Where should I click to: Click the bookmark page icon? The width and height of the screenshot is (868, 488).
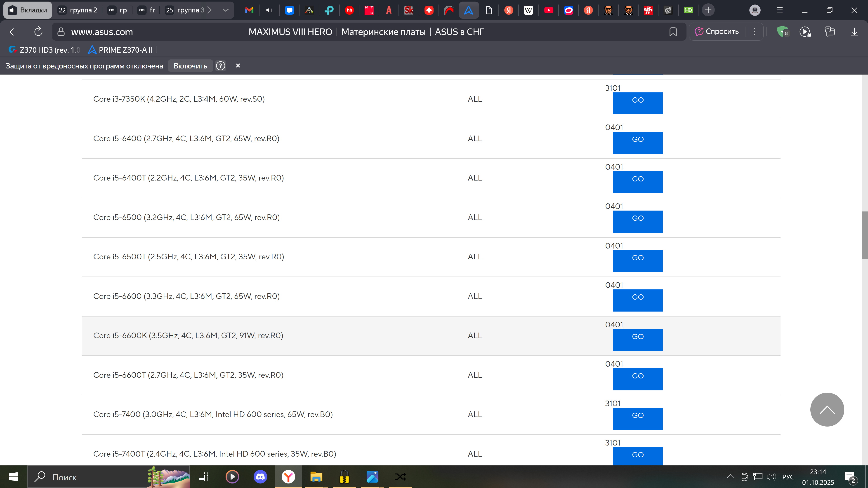pyautogui.click(x=673, y=32)
